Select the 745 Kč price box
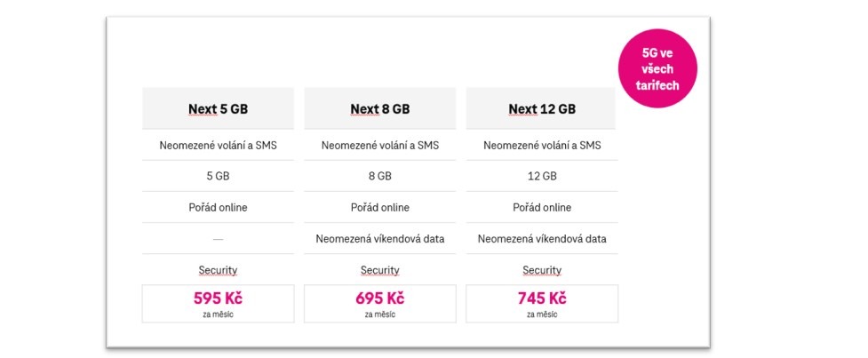 [542, 303]
